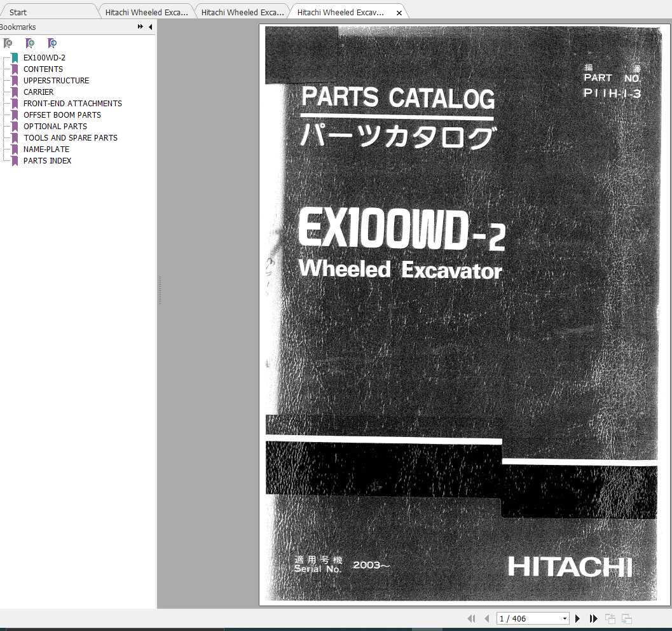Go to the next page
Image resolution: width=672 pixels, height=631 pixels.
coord(577,618)
